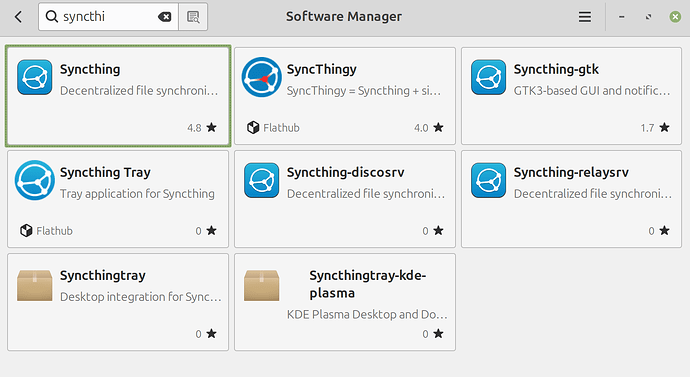
Task: Click the rating star in the Syncthing-relaysrv card
Action: (664, 231)
